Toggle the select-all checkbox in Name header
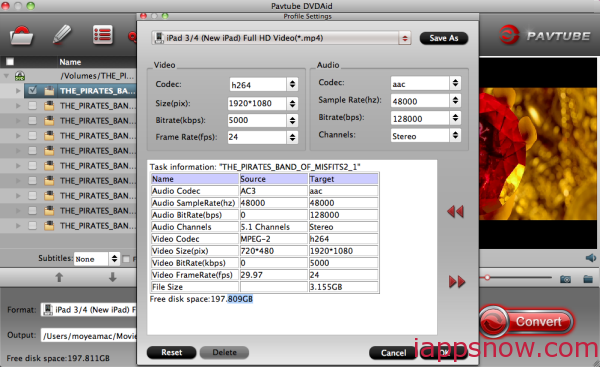600x367 pixels. point(10,62)
